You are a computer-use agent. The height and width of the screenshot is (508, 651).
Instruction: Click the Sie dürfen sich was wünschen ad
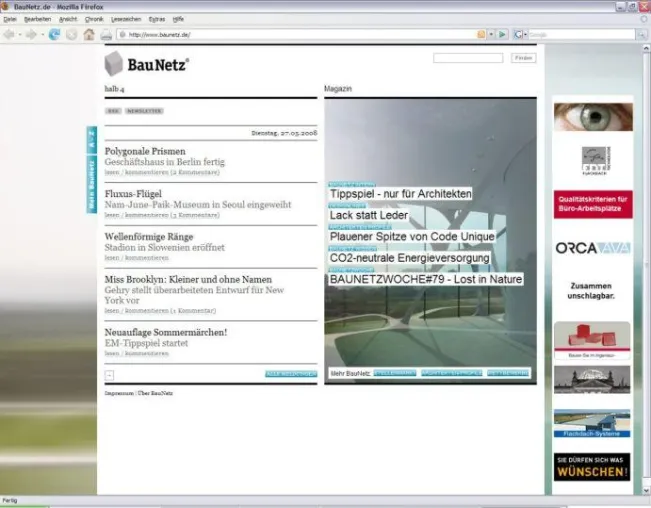(592, 467)
